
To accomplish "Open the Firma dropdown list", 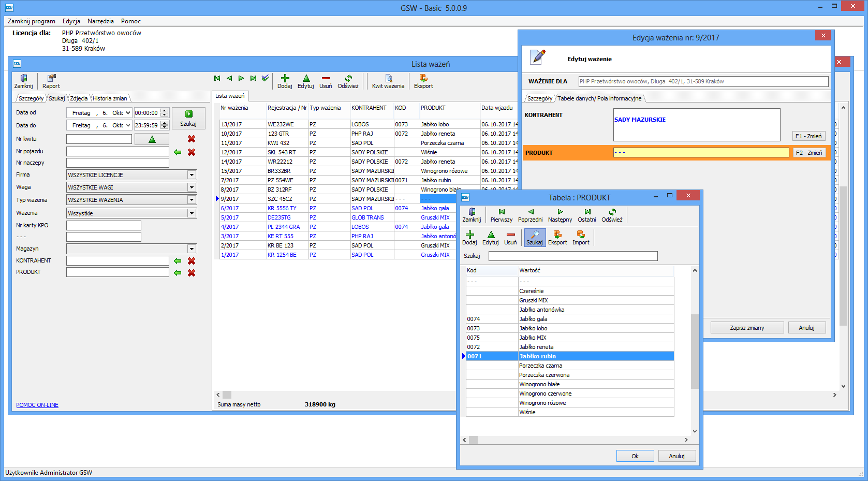I will point(192,175).
